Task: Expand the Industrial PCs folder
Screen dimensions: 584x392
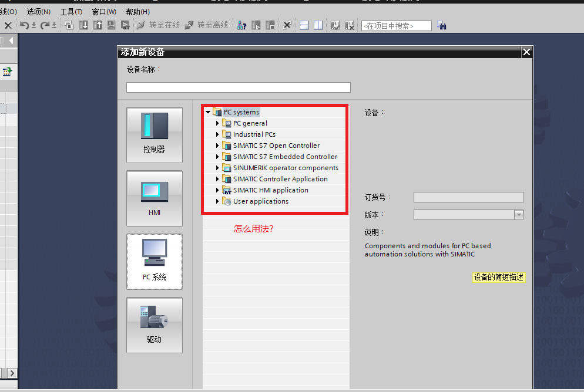Action: tap(217, 134)
